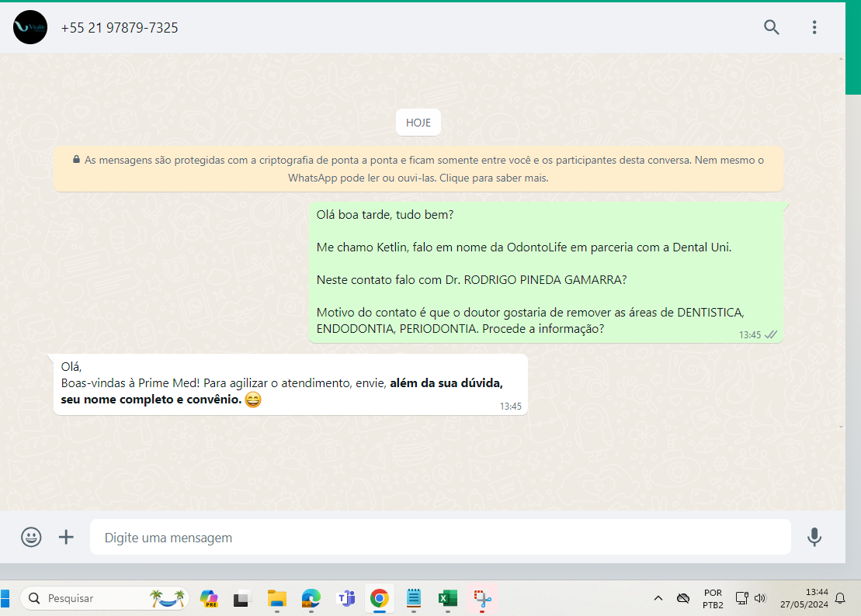Open the notifications bell in the taskbar
861x616 pixels.
[x=840, y=598]
